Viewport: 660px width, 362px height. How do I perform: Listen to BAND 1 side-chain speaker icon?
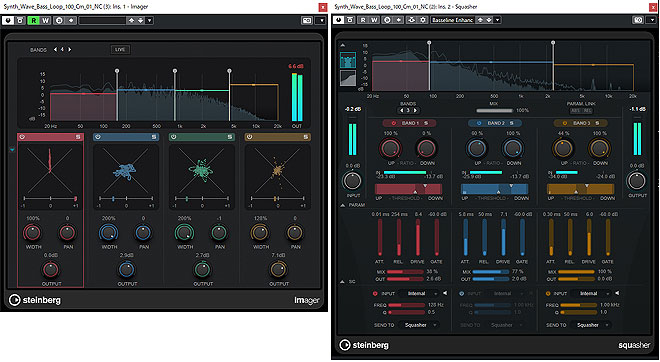(445, 293)
